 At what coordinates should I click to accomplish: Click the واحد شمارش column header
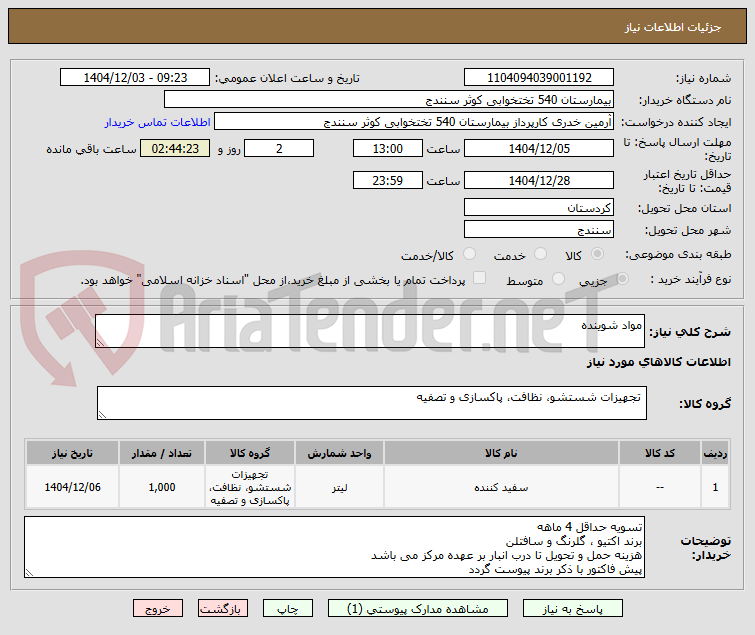pyautogui.click(x=339, y=453)
